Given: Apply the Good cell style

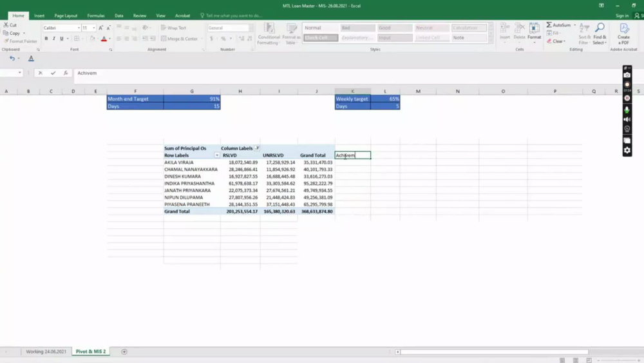Looking at the screenshot, I should pyautogui.click(x=395, y=28).
